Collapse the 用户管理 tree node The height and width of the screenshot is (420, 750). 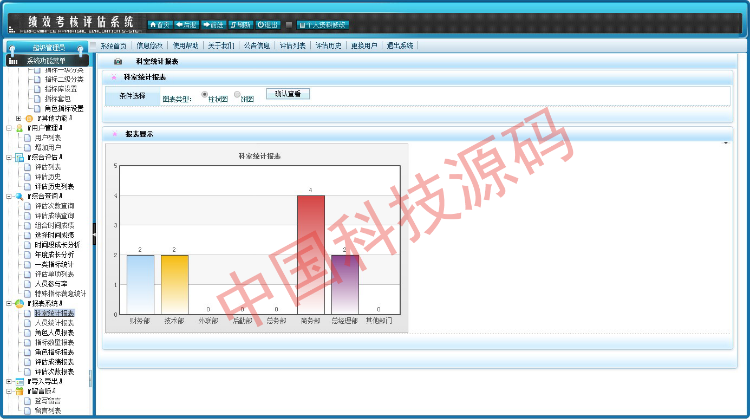coord(9,128)
